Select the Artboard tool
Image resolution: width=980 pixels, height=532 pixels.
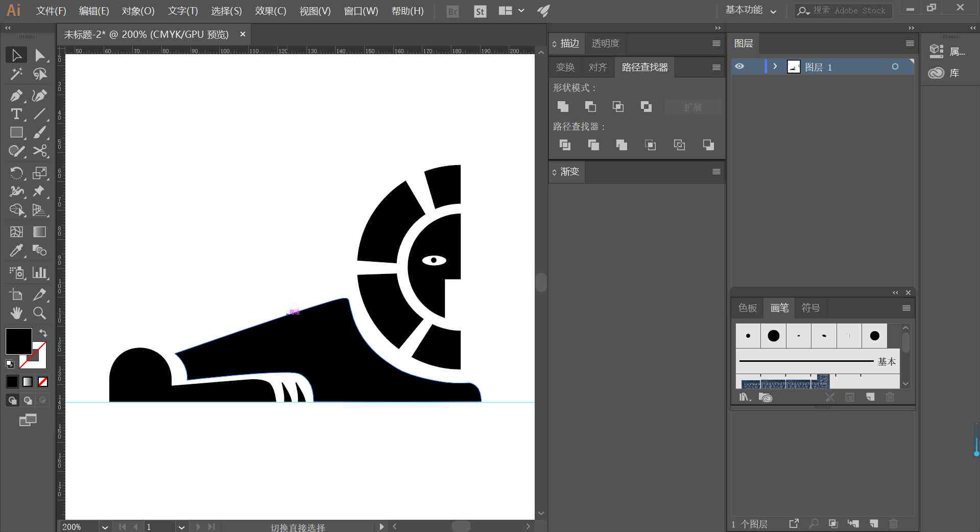(16, 294)
